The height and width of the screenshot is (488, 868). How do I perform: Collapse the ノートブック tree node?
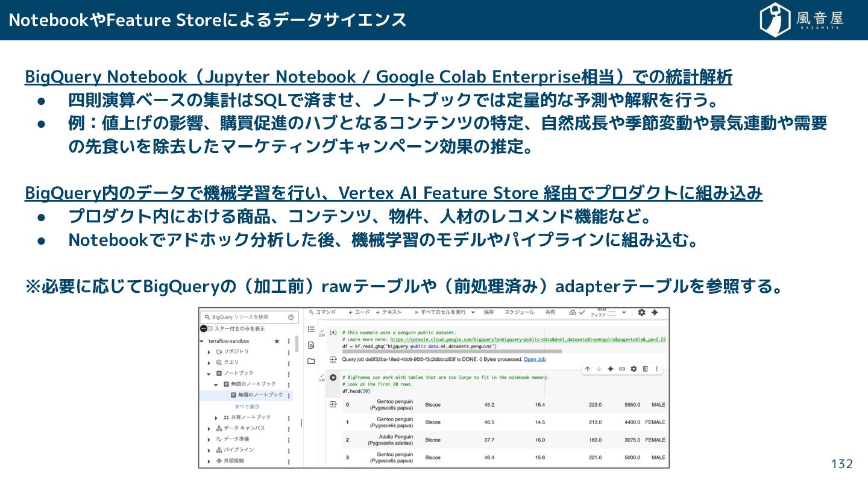[x=209, y=374]
